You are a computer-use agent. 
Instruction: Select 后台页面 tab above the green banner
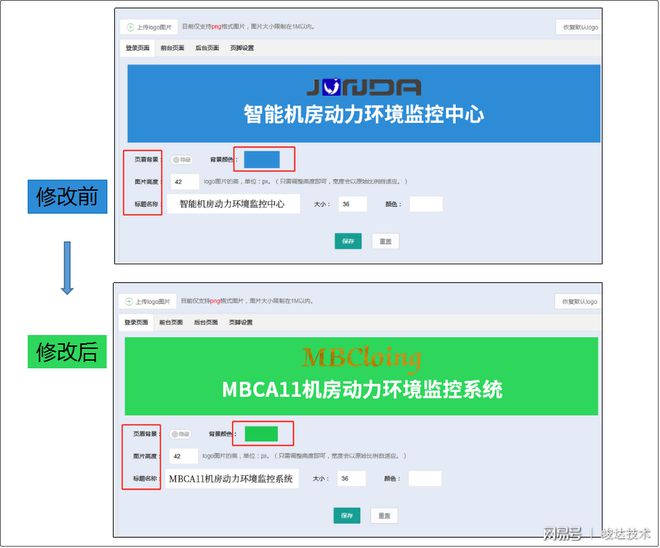pyautogui.click(x=206, y=322)
